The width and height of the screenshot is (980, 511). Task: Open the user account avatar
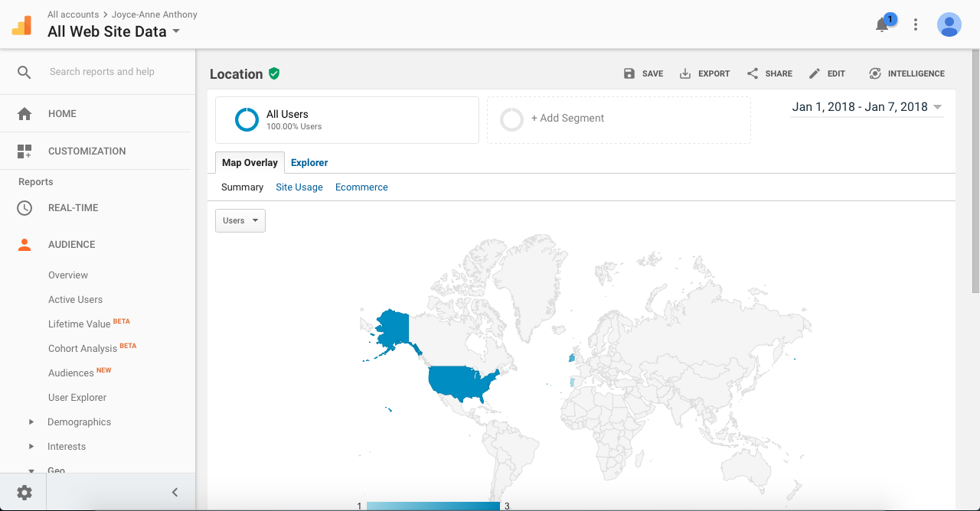(x=949, y=24)
